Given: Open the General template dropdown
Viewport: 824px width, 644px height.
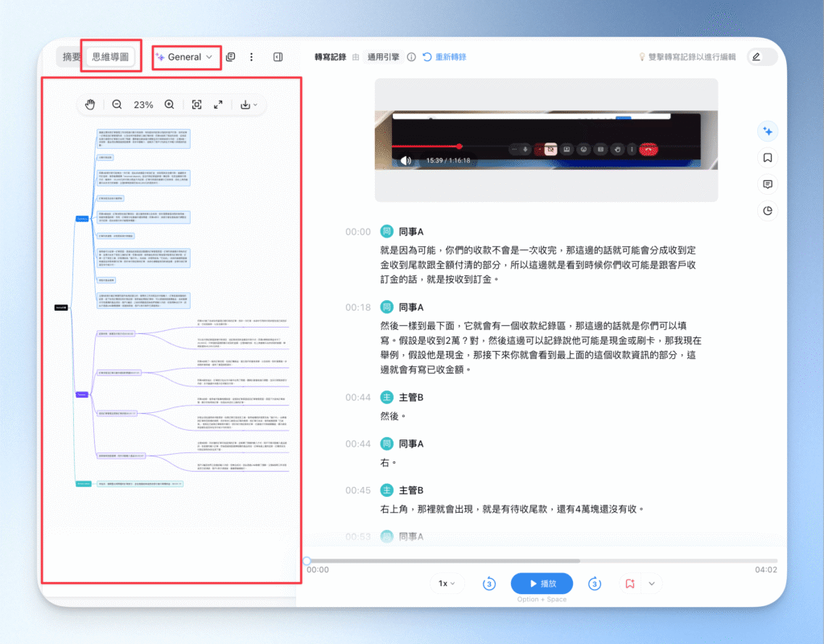Looking at the screenshot, I should (184, 57).
